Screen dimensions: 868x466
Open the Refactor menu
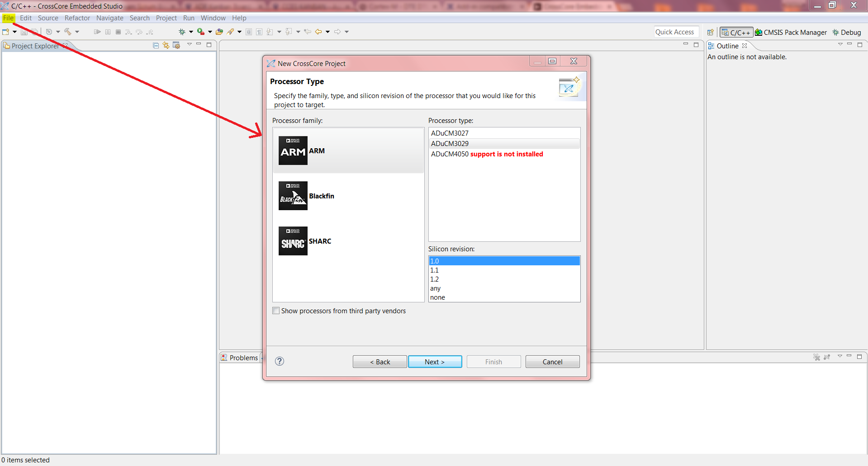pos(77,18)
